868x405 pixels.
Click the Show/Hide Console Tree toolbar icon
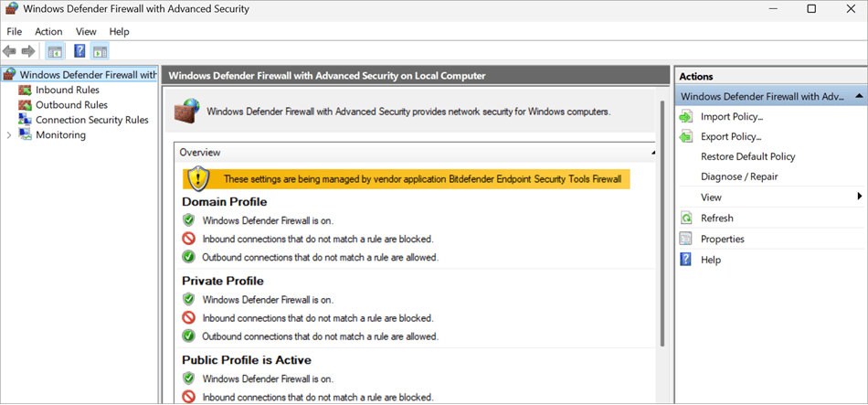tap(56, 52)
